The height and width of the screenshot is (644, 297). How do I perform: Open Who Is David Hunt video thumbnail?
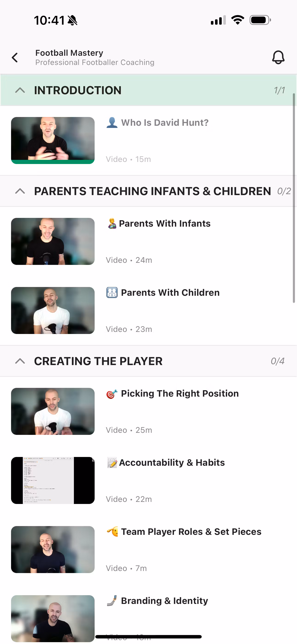(53, 138)
